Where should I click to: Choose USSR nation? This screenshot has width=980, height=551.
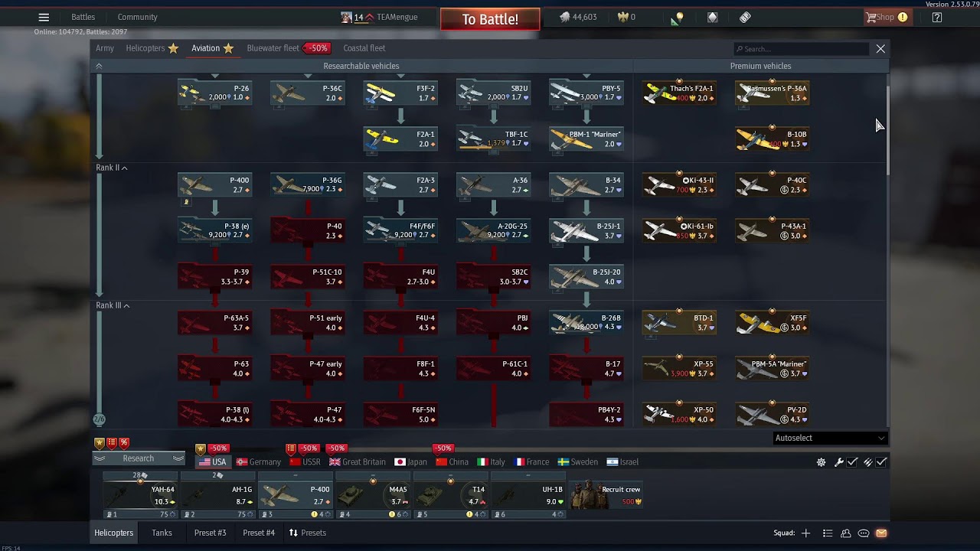305,461
